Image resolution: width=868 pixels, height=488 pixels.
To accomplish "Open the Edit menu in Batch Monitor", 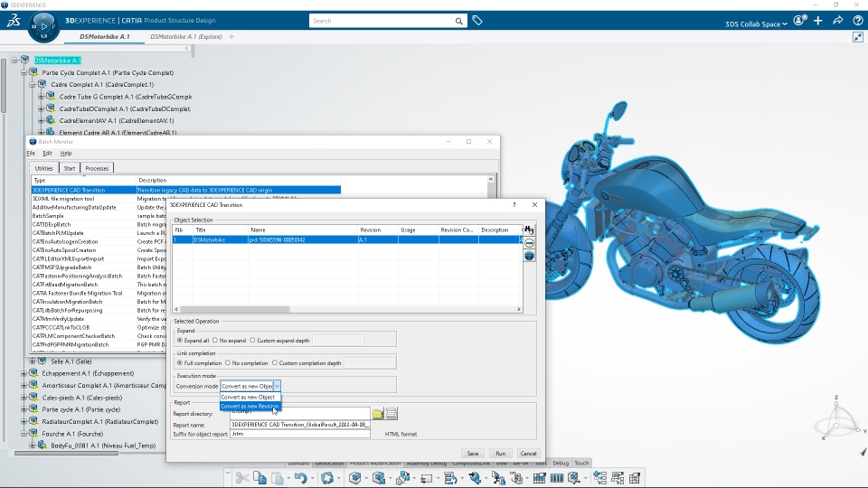I will [x=48, y=154].
